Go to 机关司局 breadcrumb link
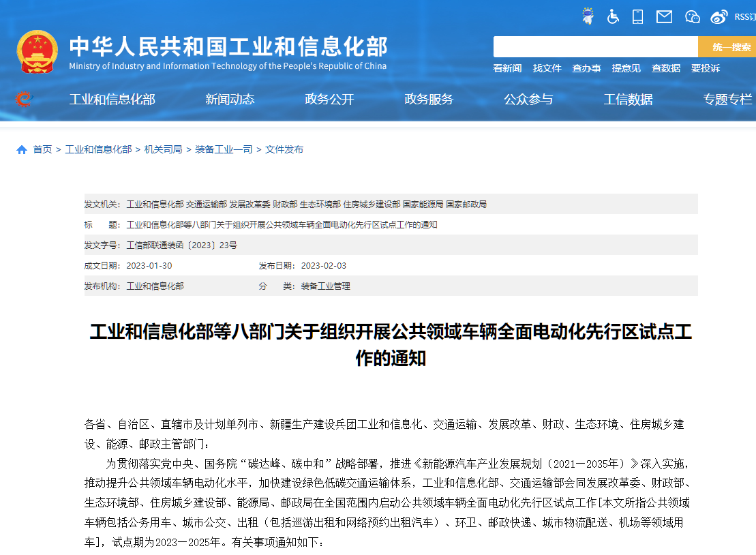 (x=163, y=149)
